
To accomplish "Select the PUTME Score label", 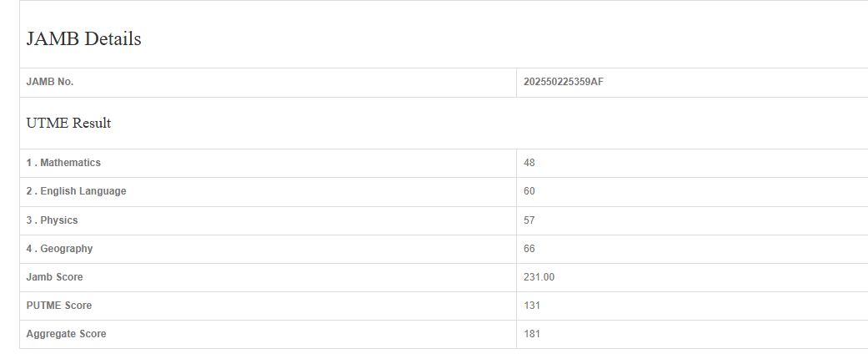I will click(x=59, y=306).
